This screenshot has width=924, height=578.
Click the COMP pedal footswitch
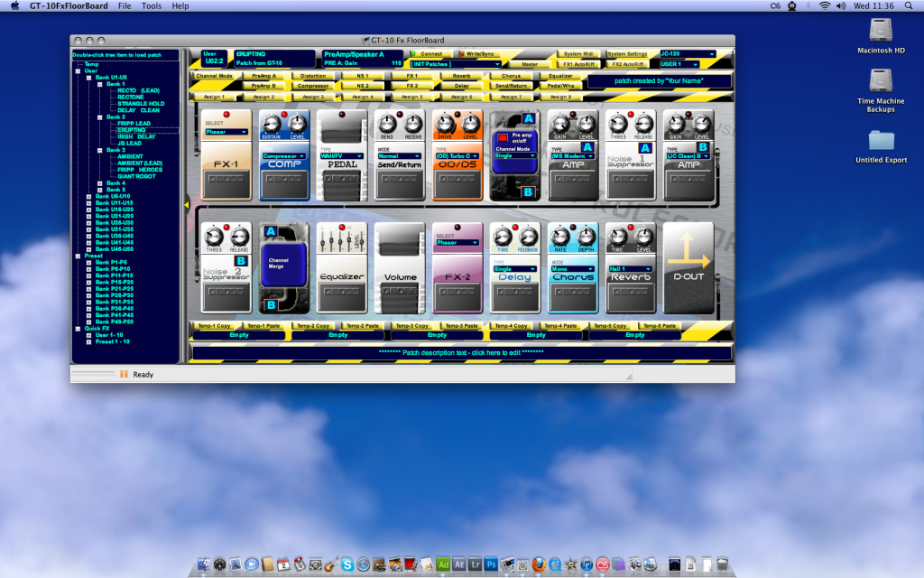tap(284, 184)
